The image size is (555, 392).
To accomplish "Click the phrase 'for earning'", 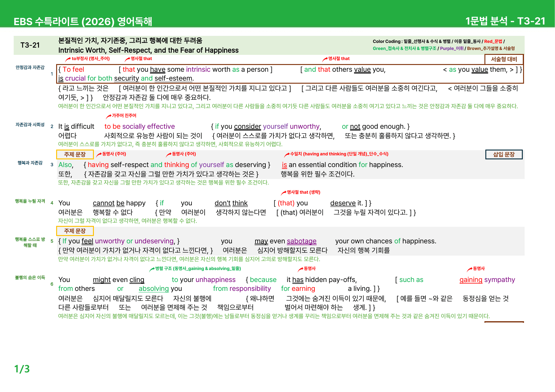I will coord(298,289).
